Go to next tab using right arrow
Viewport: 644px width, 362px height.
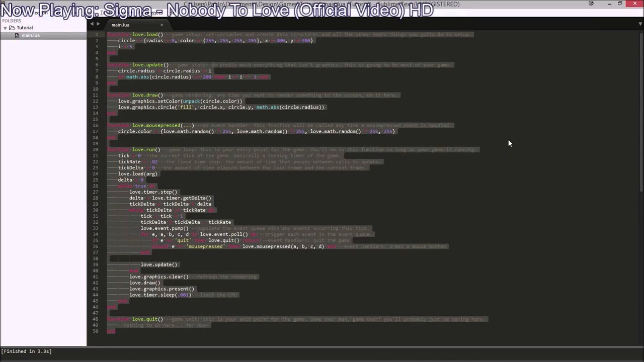click(98, 24)
